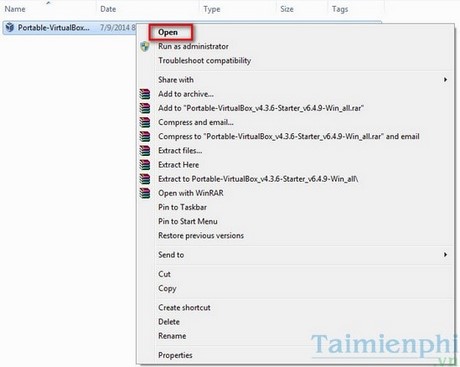Image resolution: width=460 pixels, height=367 pixels.
Task: Sort by the Tags column header
Action: (x=340, y=9)
